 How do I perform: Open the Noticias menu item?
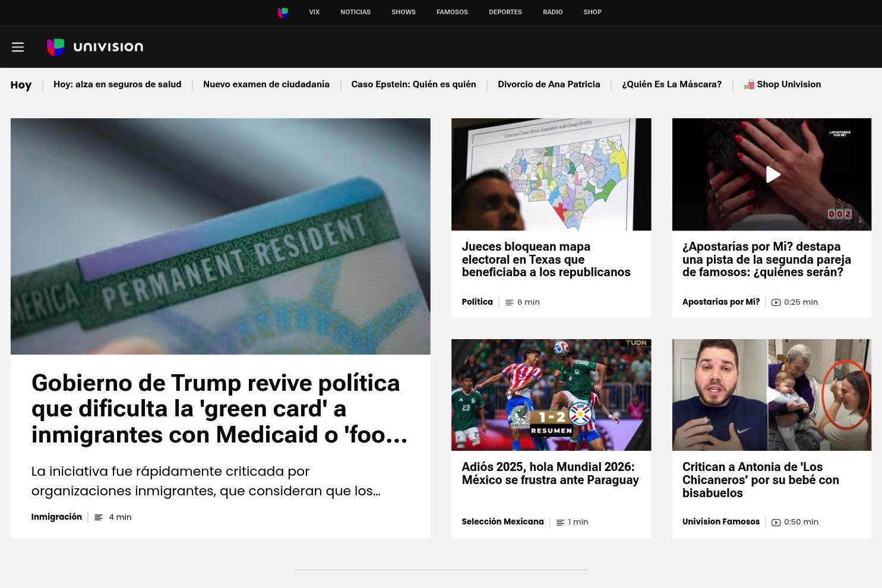pyautogui.click(x=355, y=12)
